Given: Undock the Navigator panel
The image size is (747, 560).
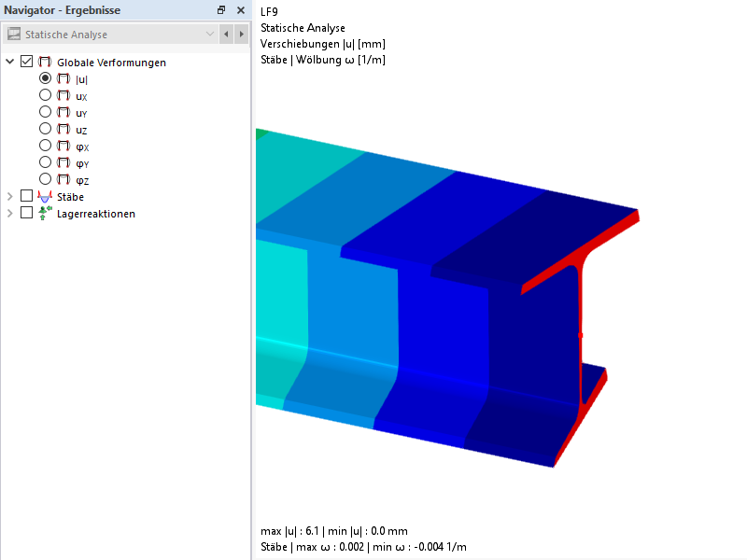Looking at the screenshot, I should tap(221, 10).
